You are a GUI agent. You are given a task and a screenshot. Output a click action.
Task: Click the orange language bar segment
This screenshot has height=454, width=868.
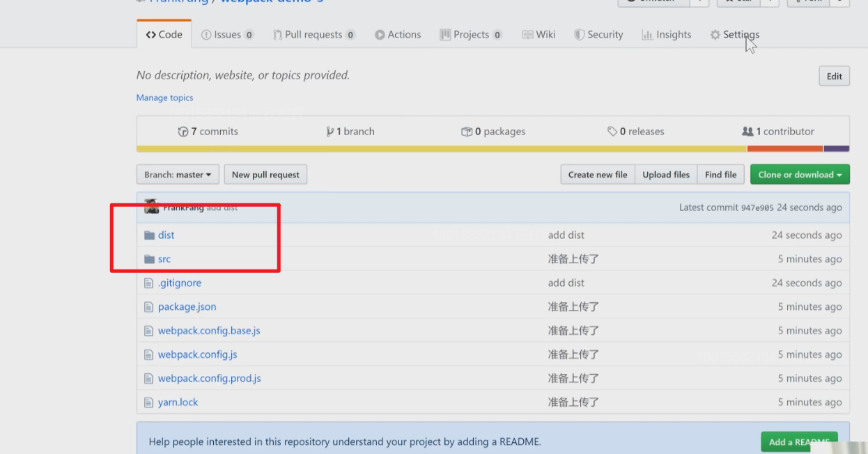pyautogui.click(x=785, y=149)
